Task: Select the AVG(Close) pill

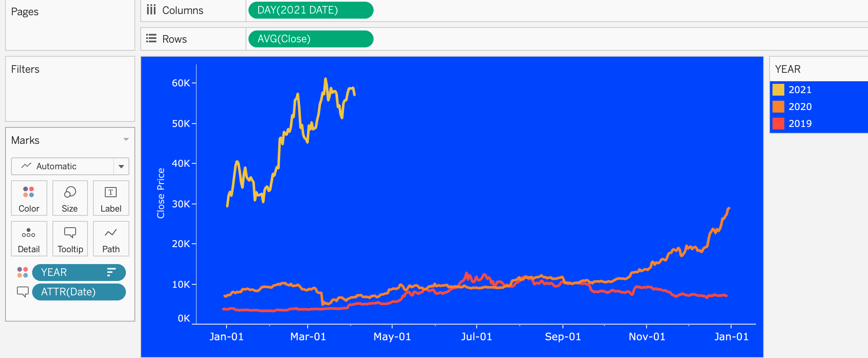Action: (311, 39)
